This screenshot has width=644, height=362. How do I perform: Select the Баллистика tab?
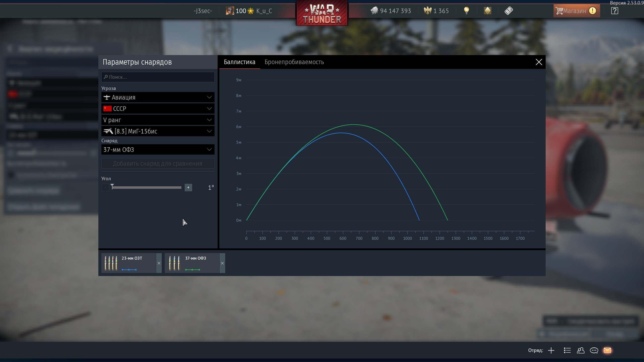239,62
